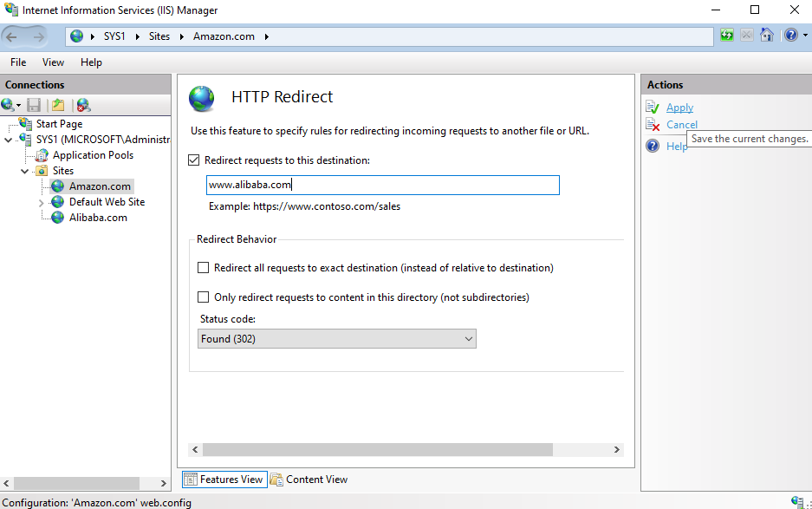Click Connections pane scroll right arrow
This screenshot has width=812, height=509.
coord(164,483)
